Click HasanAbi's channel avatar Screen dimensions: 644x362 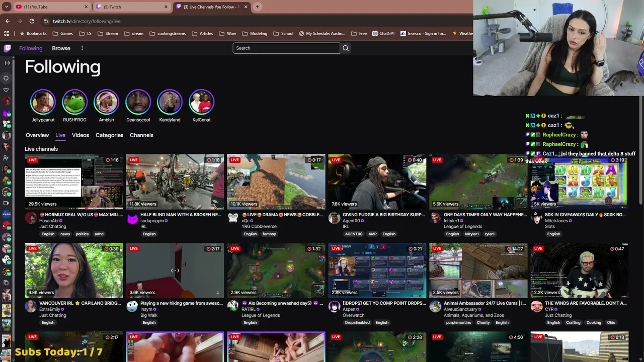tap(31, 218)
